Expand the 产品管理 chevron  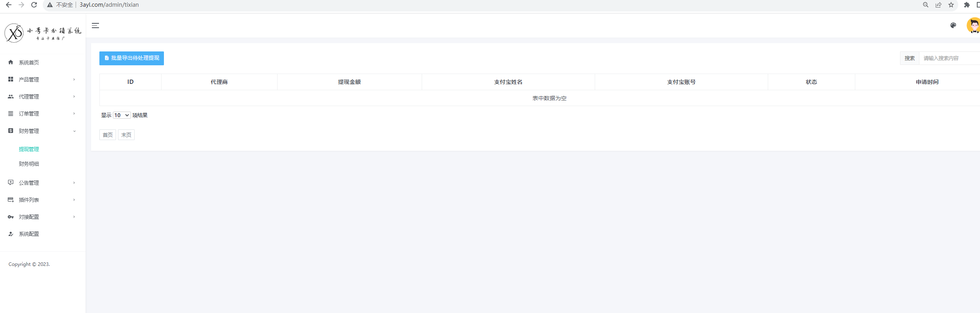74,80
